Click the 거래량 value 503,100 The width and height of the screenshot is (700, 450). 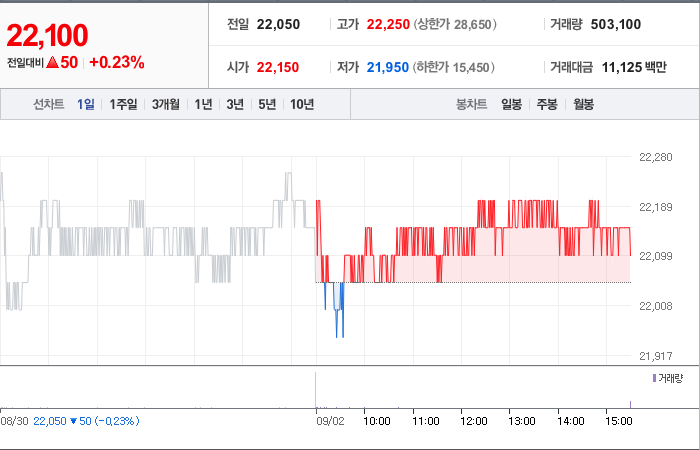pyautogui.click(x=616, y=24)
